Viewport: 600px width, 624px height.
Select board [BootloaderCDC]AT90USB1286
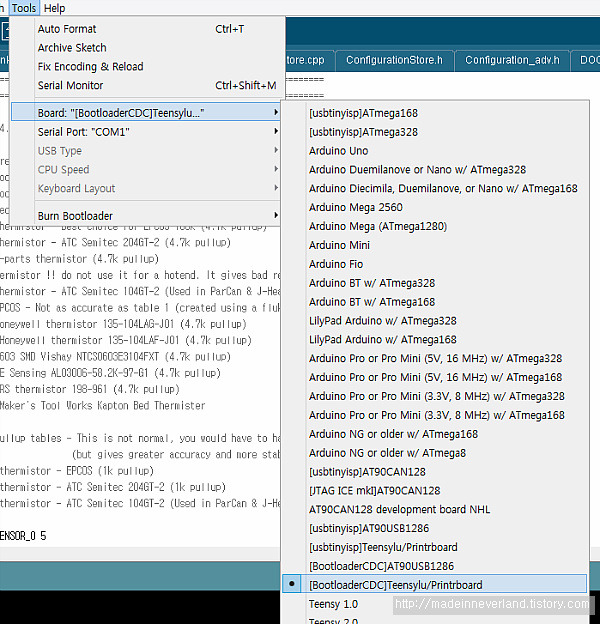tap(434, 566)
